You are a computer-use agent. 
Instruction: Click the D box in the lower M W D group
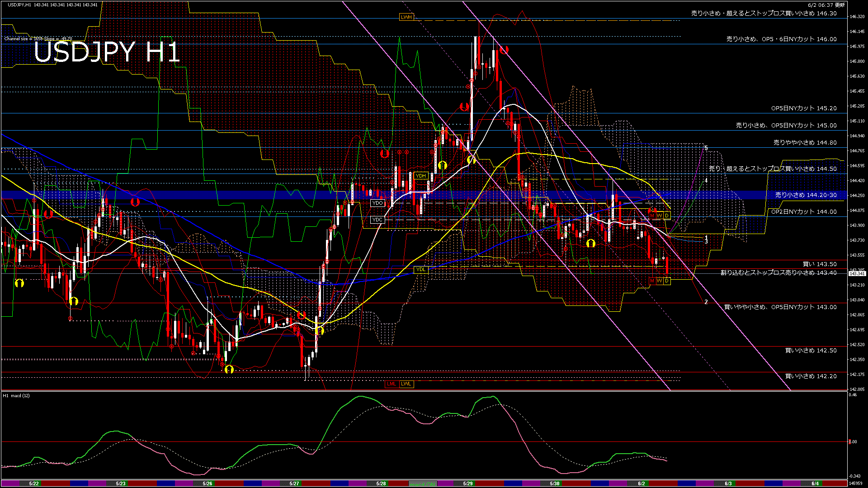pos(667,281)
